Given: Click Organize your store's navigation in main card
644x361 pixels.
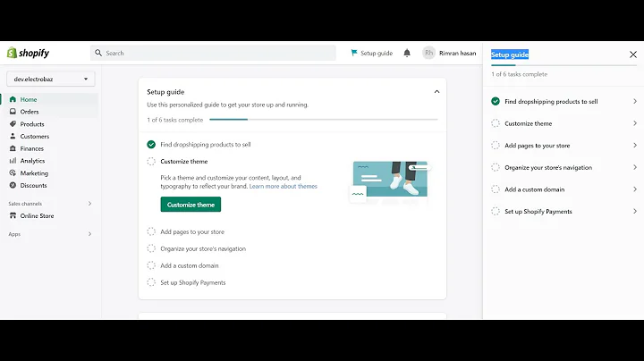Looking at the screenshot, I should click(203, 248).
